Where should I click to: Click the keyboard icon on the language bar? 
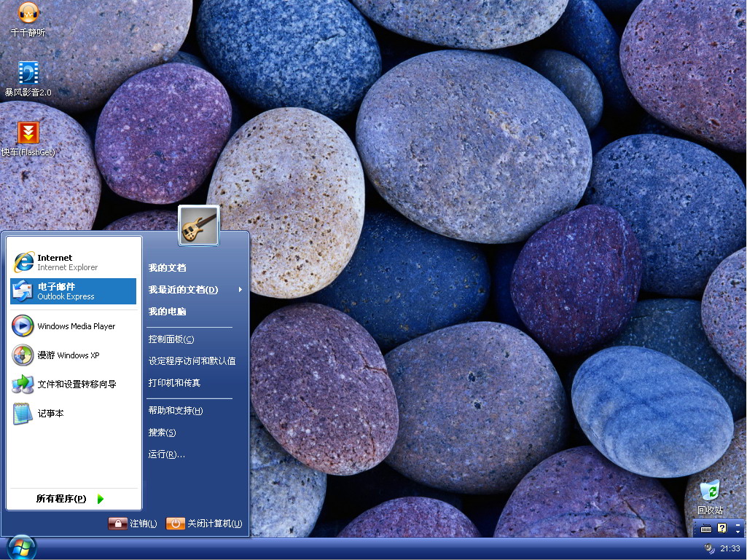coord(706,528)
